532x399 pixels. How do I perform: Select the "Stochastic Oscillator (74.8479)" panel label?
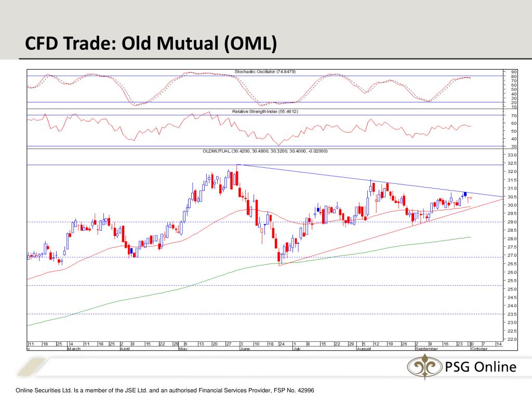[x=265, y=72]
